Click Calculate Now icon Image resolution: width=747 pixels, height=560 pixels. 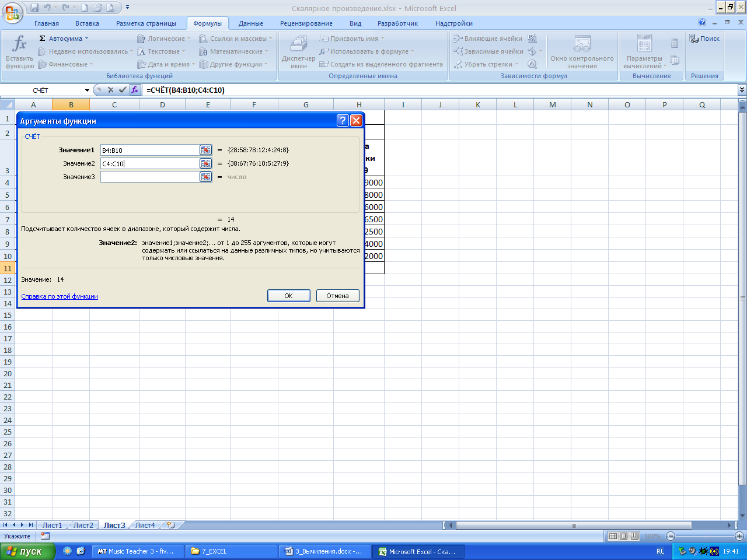click(x=675, y=43)
